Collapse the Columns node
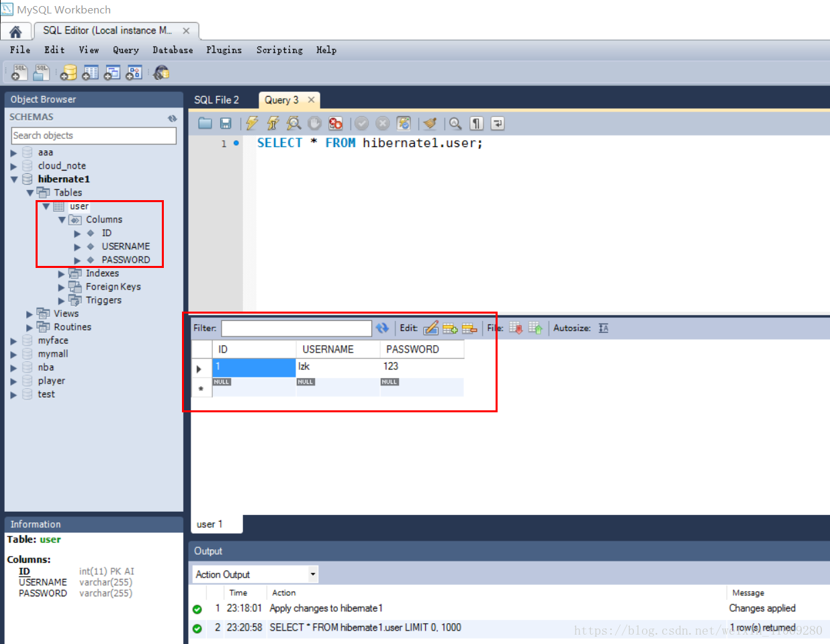This screenshot has height=644, width=830. coord(62,220)
